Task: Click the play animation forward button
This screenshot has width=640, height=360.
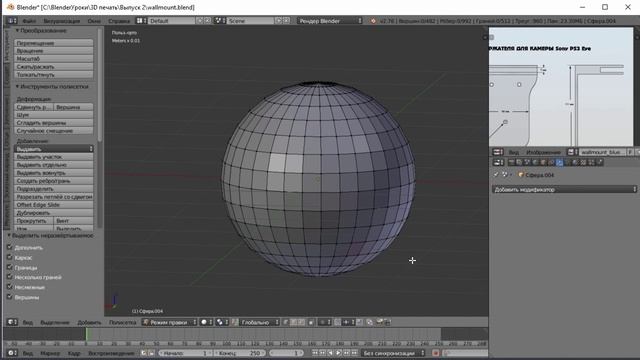Action: (338, 353)
